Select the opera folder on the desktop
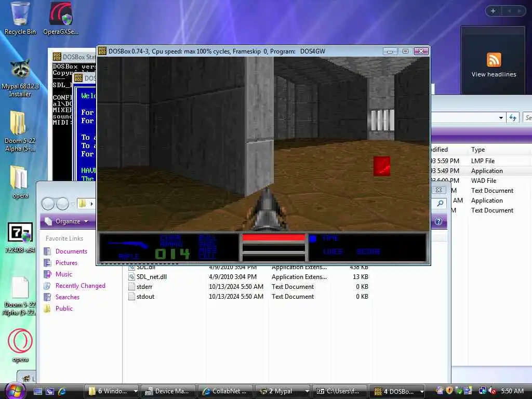 [20, 181]
